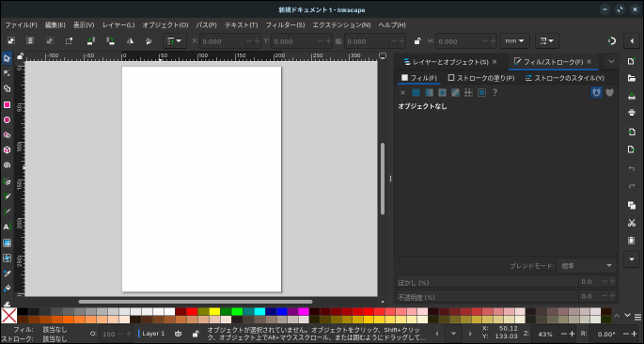Click the unknown paint question mark button
This screenshot has height=344, width=644.
(x=495, y=93)
